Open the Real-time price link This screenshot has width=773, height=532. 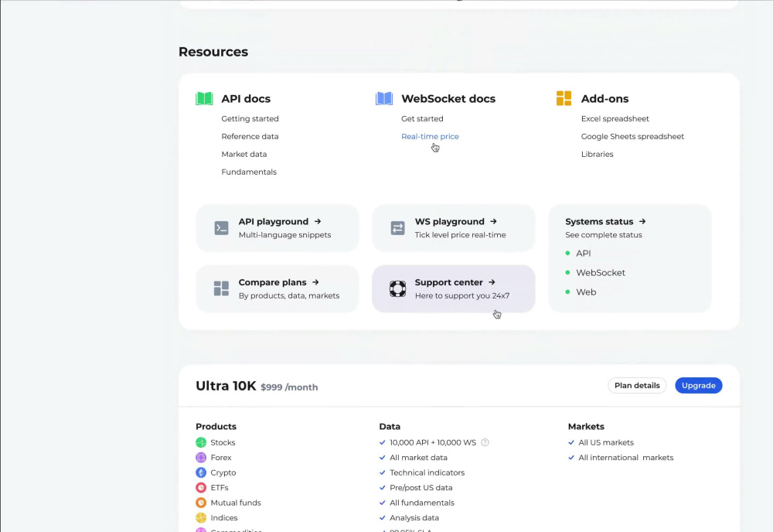click(430, 137)
